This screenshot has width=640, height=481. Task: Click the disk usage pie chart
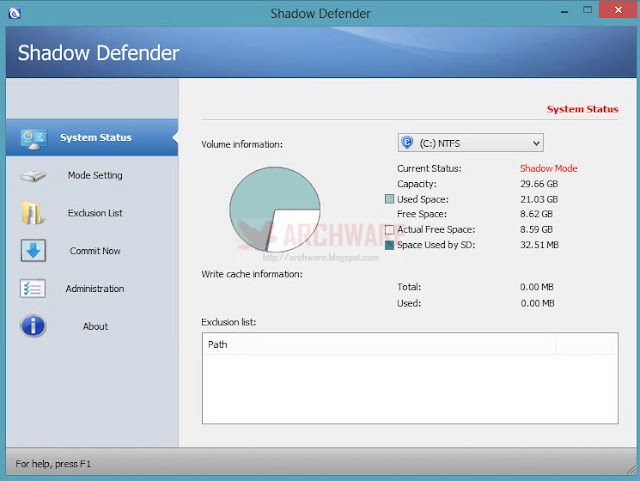pos(275,209)
